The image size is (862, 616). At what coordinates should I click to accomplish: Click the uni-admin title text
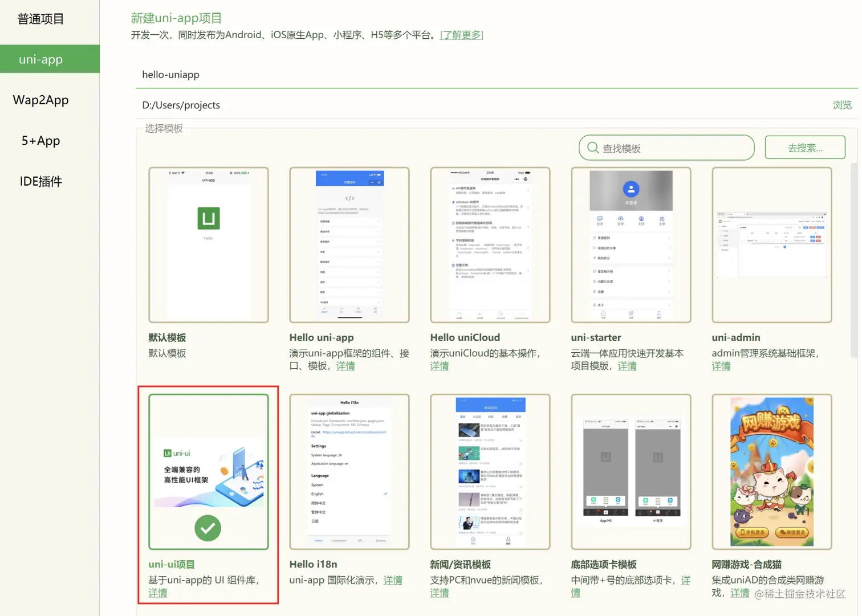point(736,337)
